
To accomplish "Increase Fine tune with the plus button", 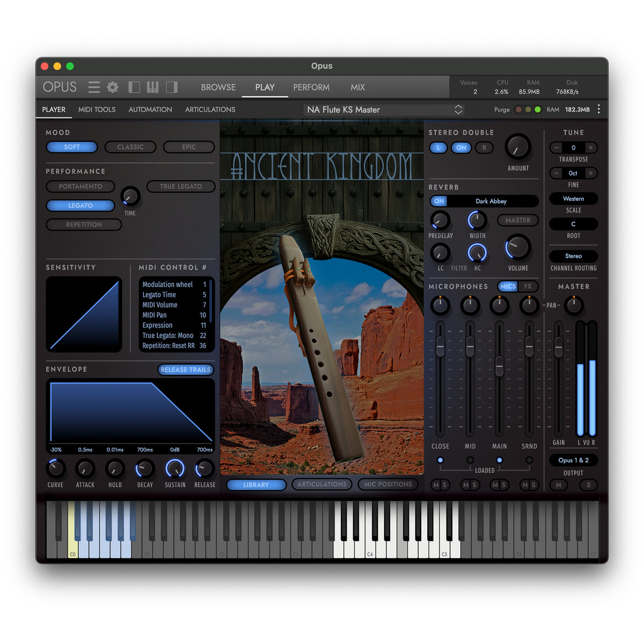I will (x=590, y=173).
